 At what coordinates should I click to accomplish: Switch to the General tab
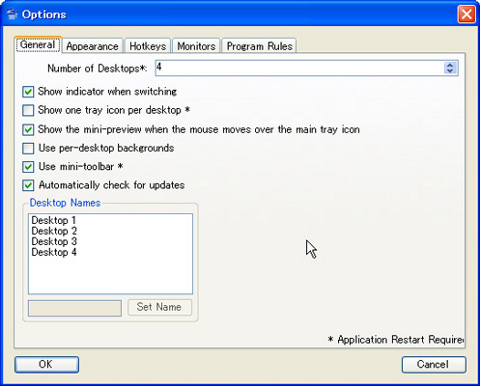tap(38, 45)
